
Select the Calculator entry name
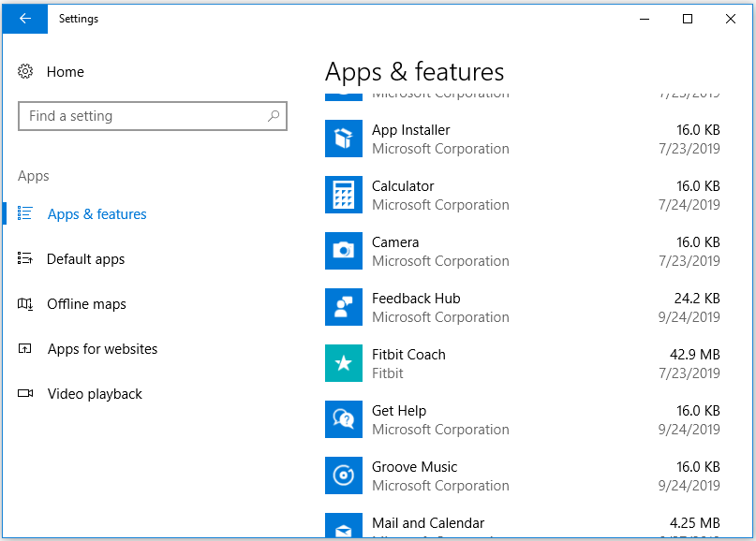point(403,186)
